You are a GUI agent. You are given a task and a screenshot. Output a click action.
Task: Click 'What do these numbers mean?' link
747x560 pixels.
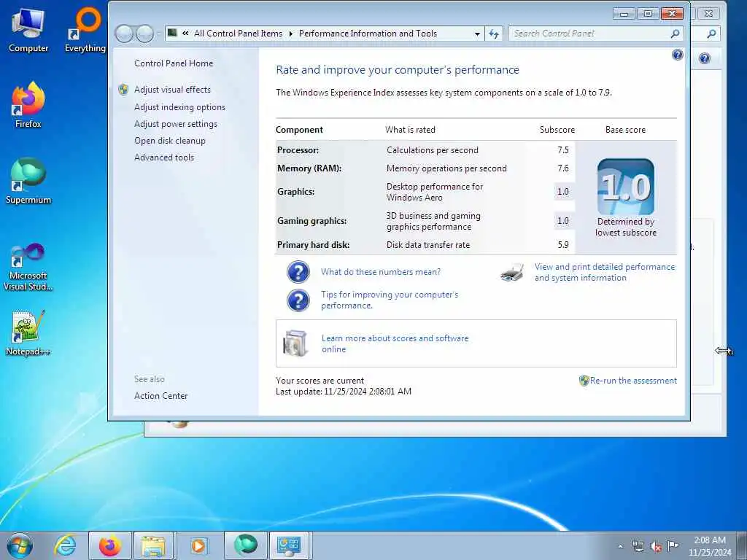click(x=381, y=272)
